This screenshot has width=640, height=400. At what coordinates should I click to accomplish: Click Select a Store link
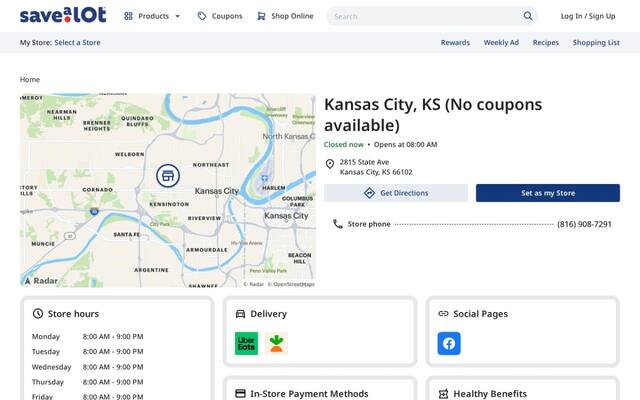click(x=77, y=42)
